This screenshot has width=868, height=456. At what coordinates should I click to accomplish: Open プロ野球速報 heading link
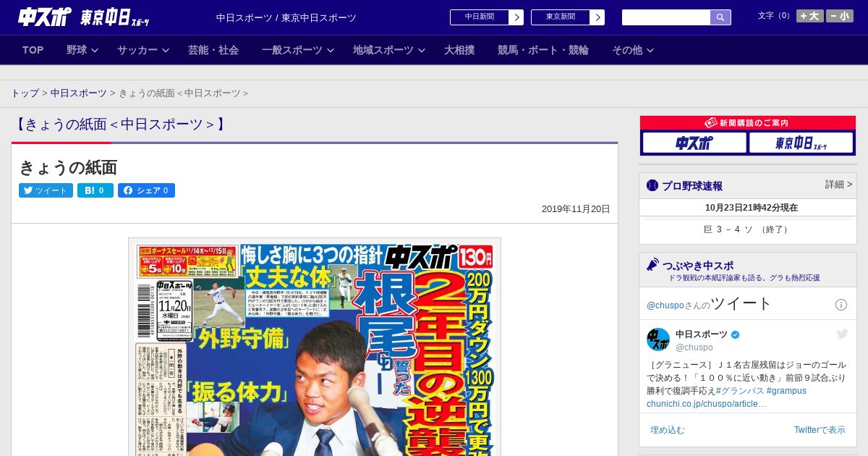point(692,186)
